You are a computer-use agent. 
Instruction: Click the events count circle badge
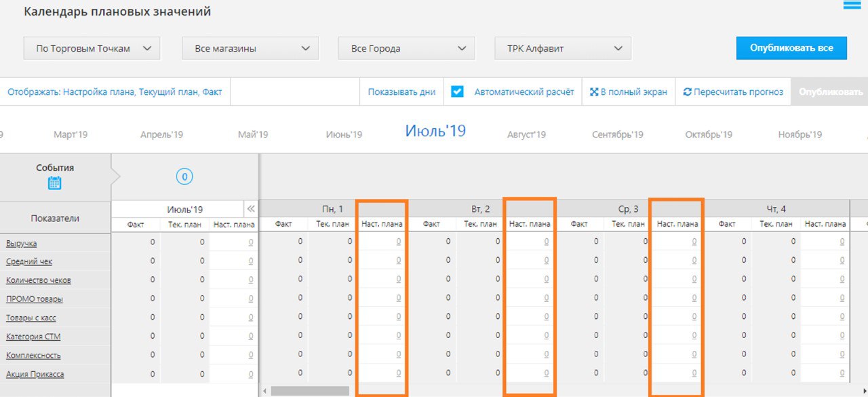(184, 177)
